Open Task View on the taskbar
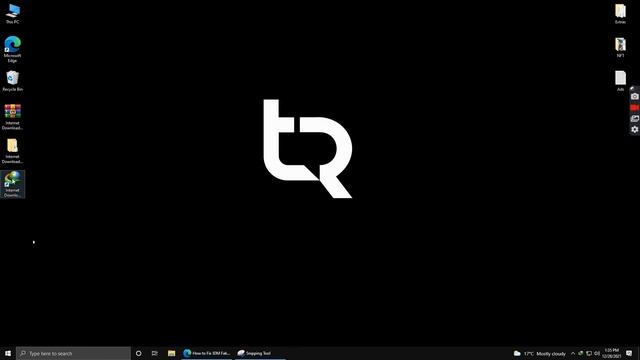Image resolution: width=640 pixels, height=360 pixels. [155, 353]
